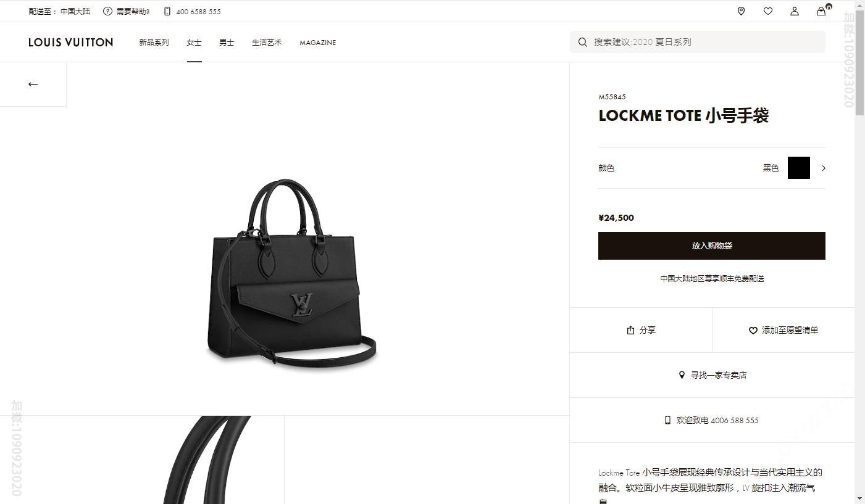The width and height of the screenshot is (865, 504).
Task: Click the store locator pin icon
Action: click(x=741, y=11)
